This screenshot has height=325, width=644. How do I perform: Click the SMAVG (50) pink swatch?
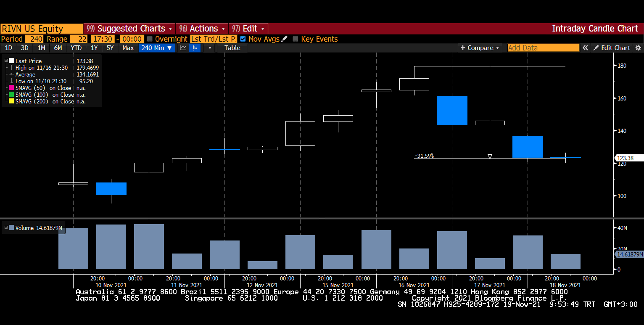click(x=11, y=88)
